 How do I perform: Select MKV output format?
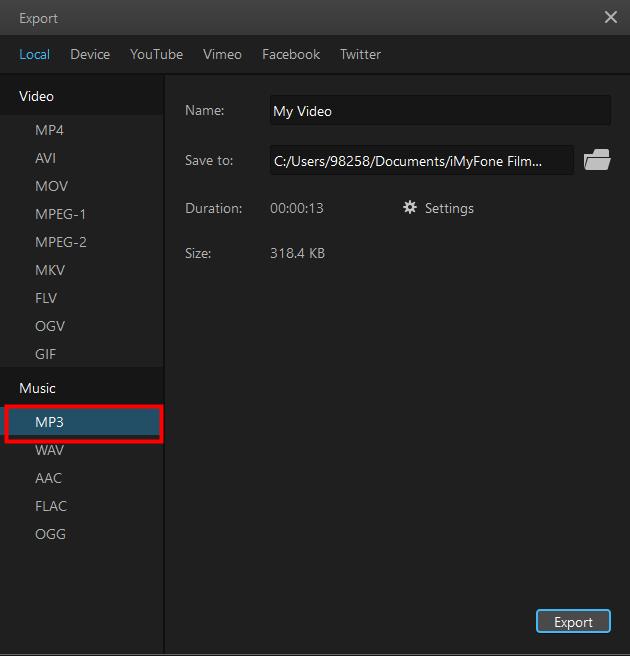pyautogui.click(x=49, y=270)
